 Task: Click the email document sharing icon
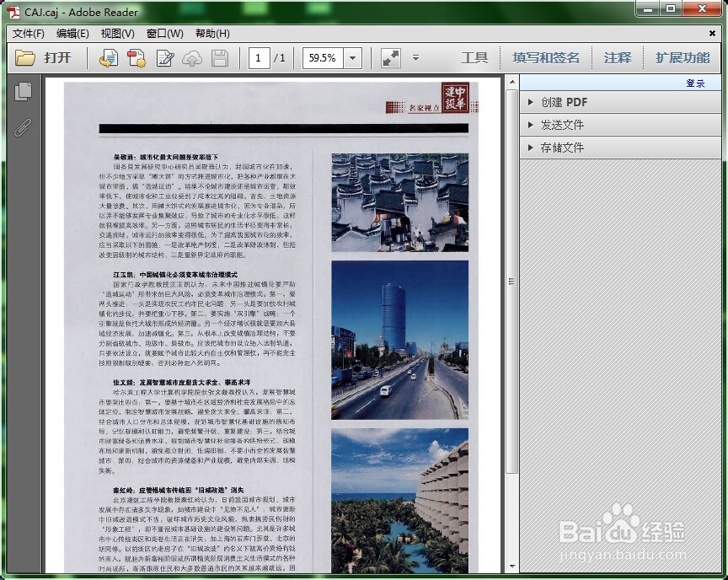110,57
